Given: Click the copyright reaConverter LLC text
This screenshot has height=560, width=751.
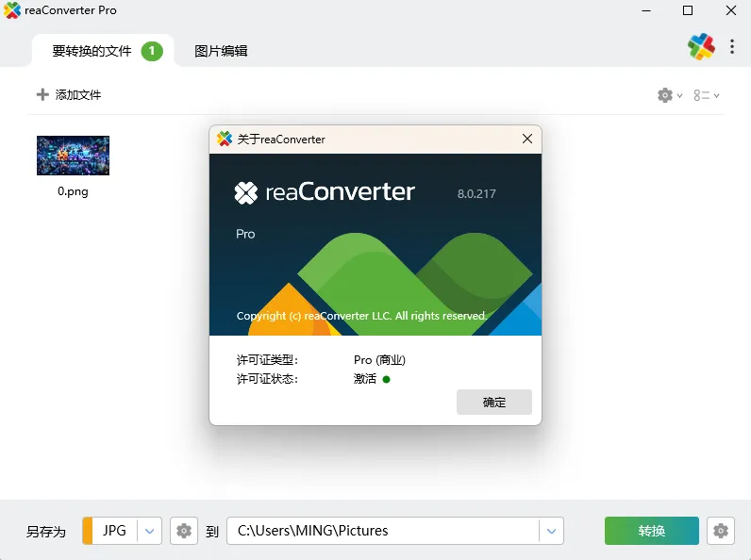Looking at the screenshot, I should pos(361,316).
